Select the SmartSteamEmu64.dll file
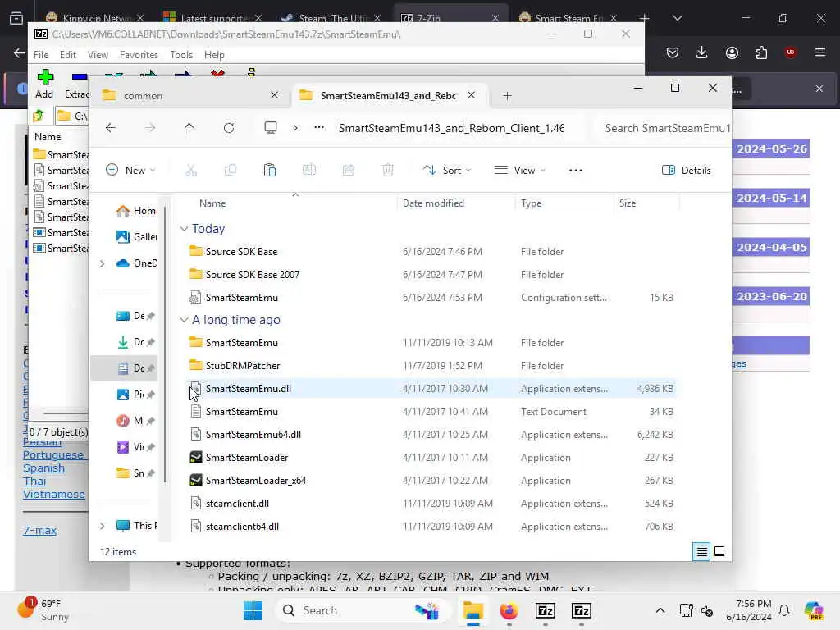 [x=431, y=435]
